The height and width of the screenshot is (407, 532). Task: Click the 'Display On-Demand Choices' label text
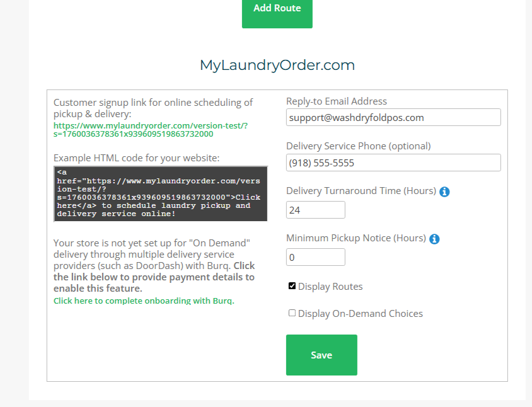pyautogui.click(x=361, y=314)
